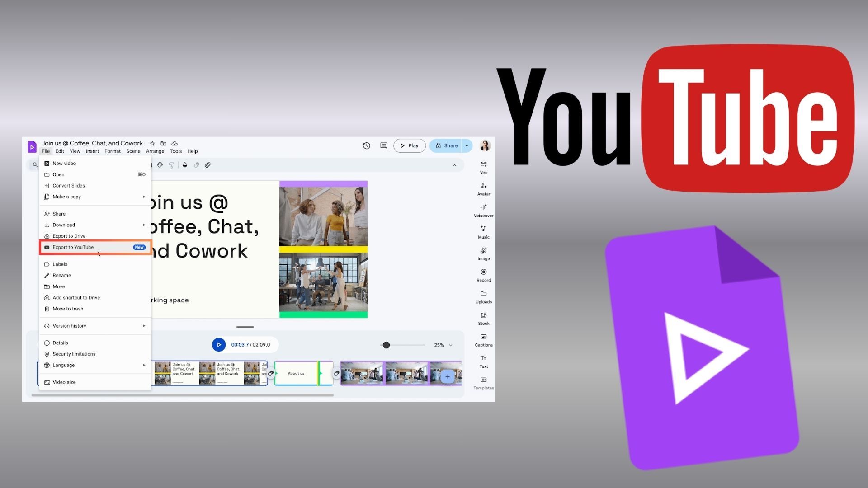Open the Insert menu
The width and height of the screenshot is (868, 488).
coord(92,151)
